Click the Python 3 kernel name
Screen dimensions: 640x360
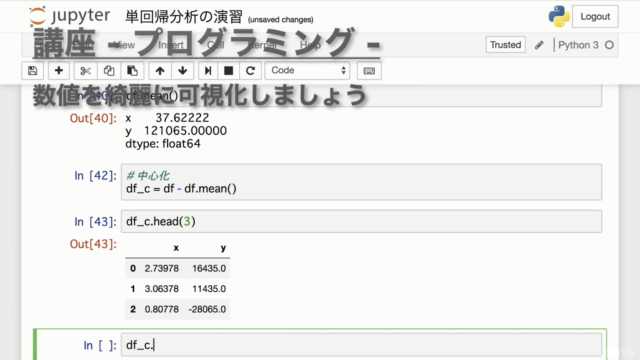click(x=578, y=45)
